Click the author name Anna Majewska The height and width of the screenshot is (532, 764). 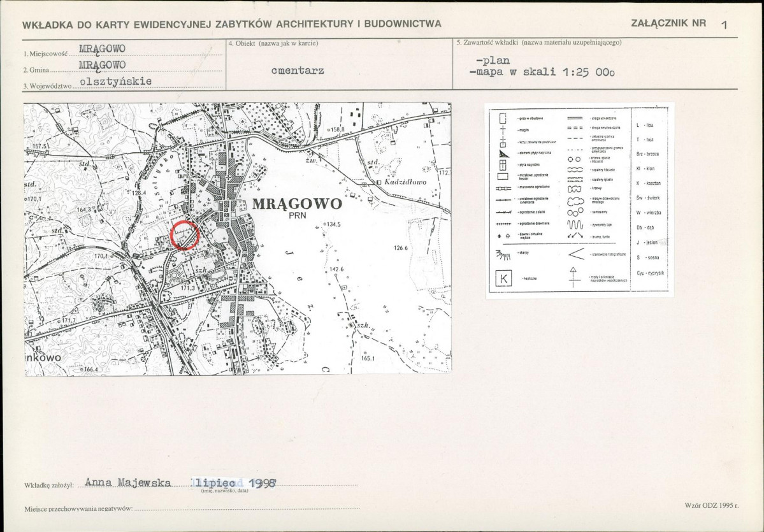pyautogui.click(x=127, y=483)
